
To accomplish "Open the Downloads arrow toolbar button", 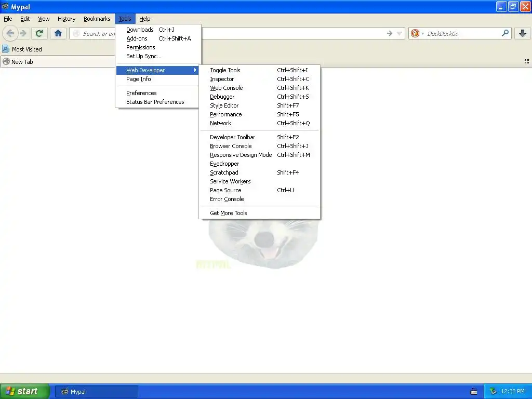I will click(x=523, y=33).
